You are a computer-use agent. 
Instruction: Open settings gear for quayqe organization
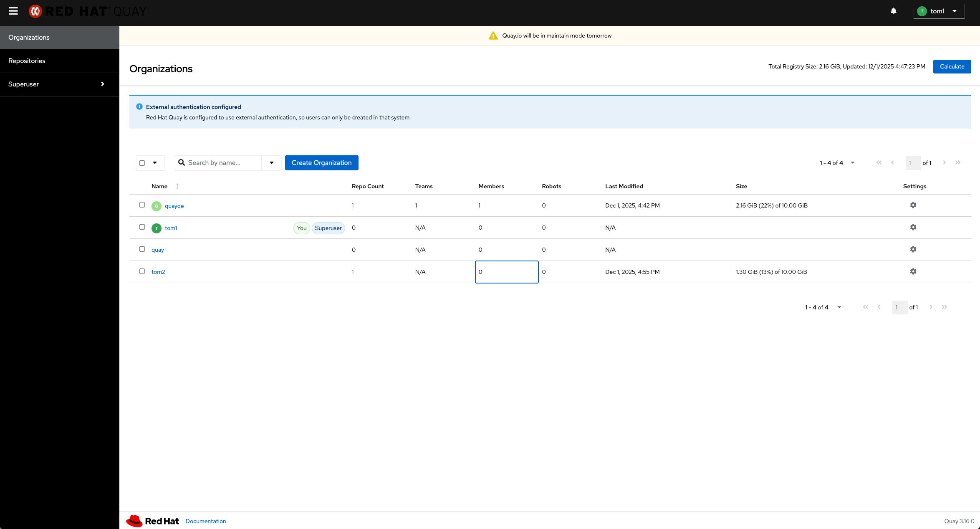913,205
